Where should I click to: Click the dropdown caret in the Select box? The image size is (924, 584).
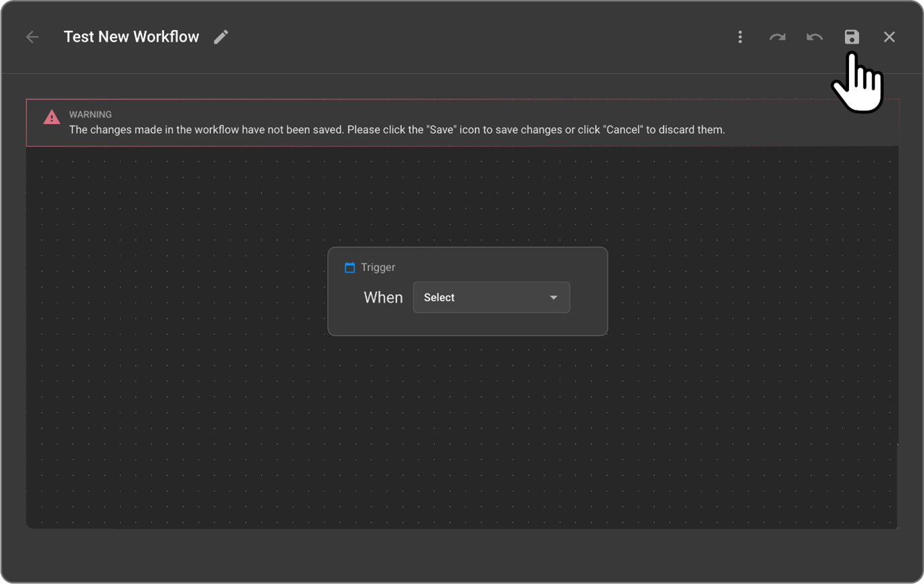(553, 297)
